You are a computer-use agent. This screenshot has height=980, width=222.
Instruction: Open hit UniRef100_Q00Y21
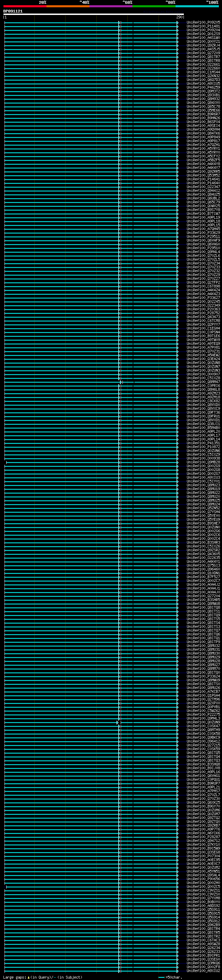(x=203, y=41)
